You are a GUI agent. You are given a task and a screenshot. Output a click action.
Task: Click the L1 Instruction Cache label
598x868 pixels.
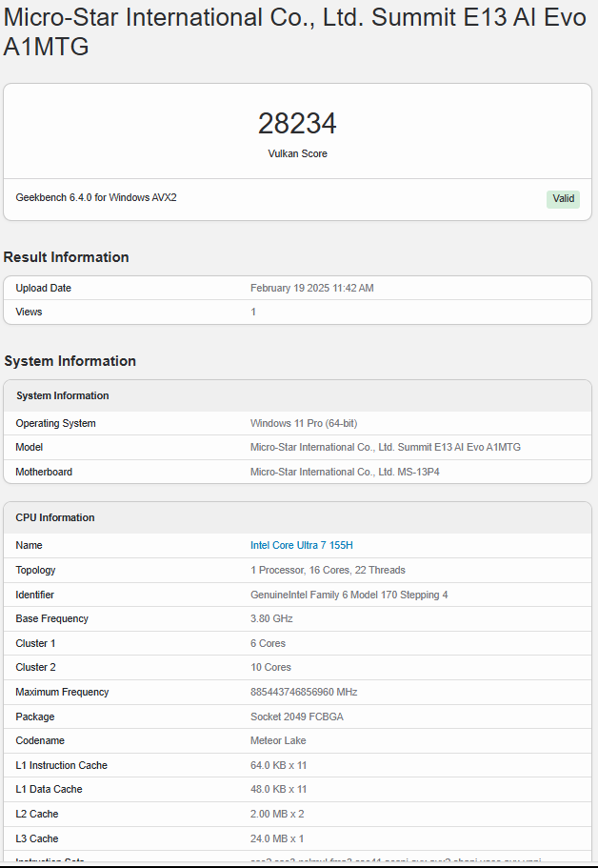pyautogui.click(x=61, y=766)
